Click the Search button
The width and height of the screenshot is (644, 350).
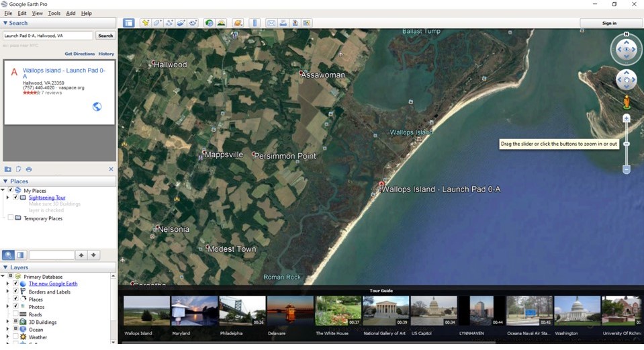(x=105, y=36)
